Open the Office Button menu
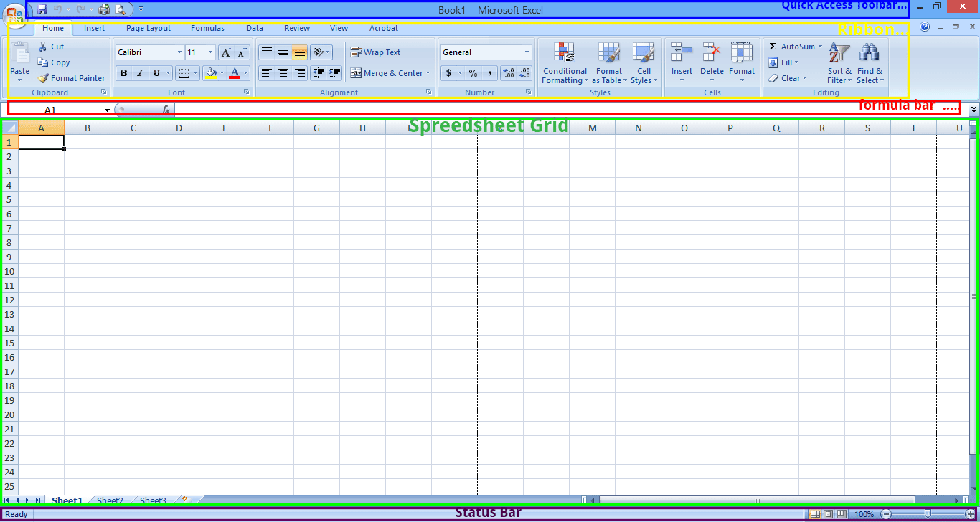Screen dimensions: 980x522 pyautogui.click(x=14, y=14)
